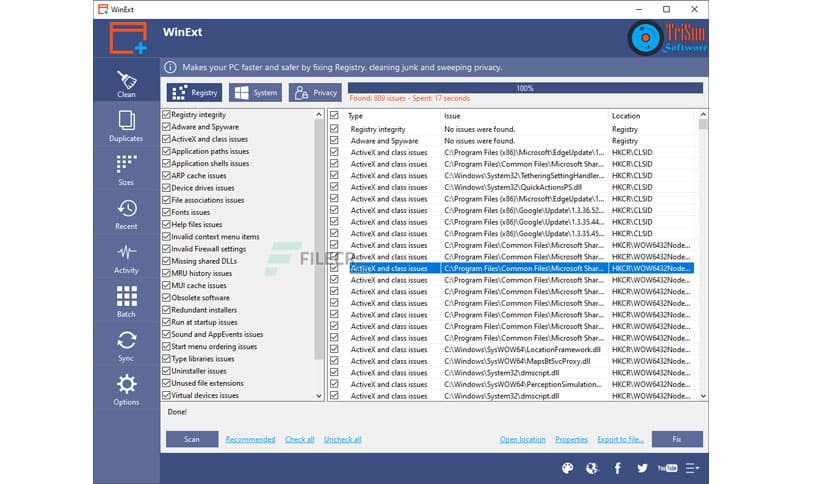Open the bottom-right menu list icon
The image size is (836, 484).
point(692,468)
